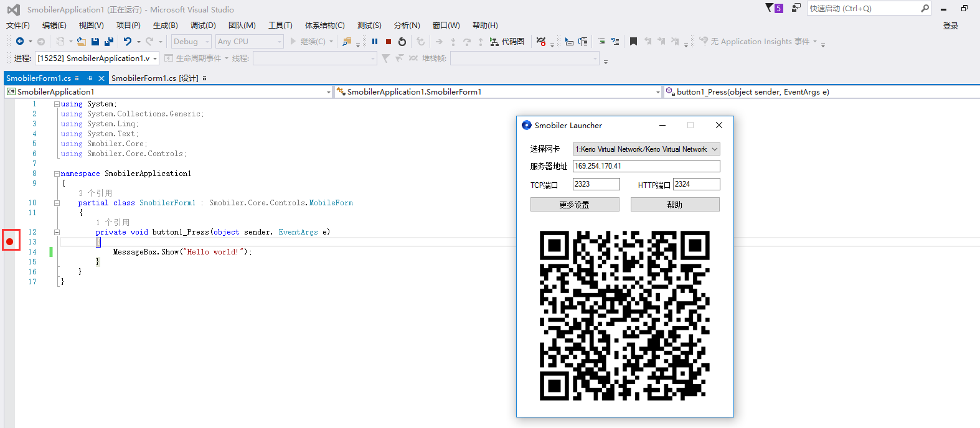Screen dimensions: 980x428
Task: Click the Save All icon
Action: tap(109, 42)
